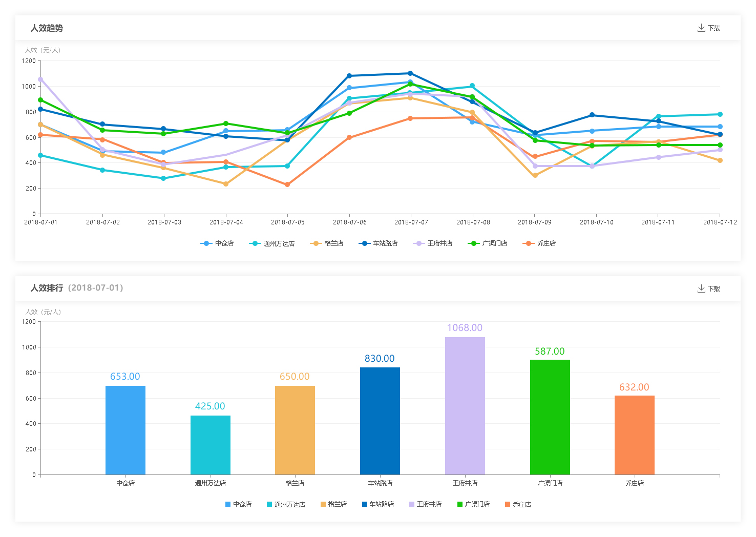
Task: Click the 2018-07-06 x-axis date label
Action: pos(350,222)
